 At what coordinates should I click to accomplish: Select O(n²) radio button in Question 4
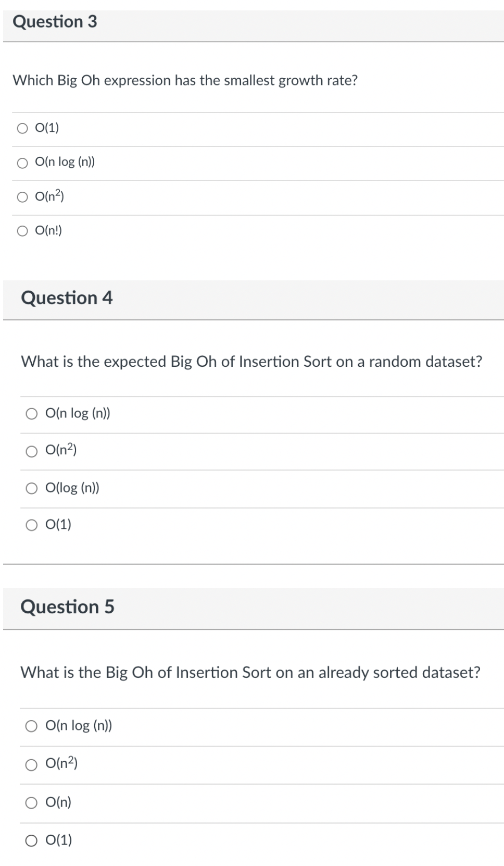(x=32, y=451)
